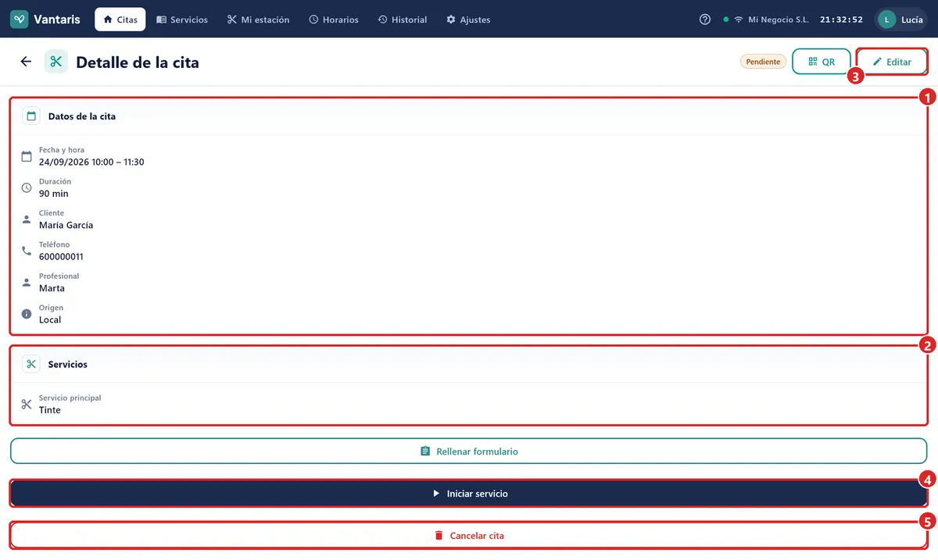The height and width of the screenshot is (560, 938).
Task: Click the Origen value Local
Action: 50,319
